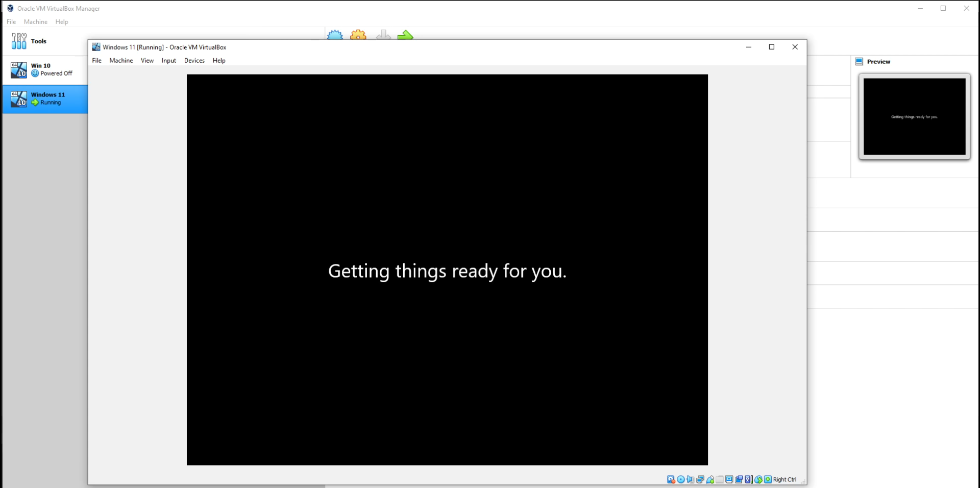Click the gray Discard arrow toolbar icon
The width and height of the screenshot is (980, 488).
point(383,35)
